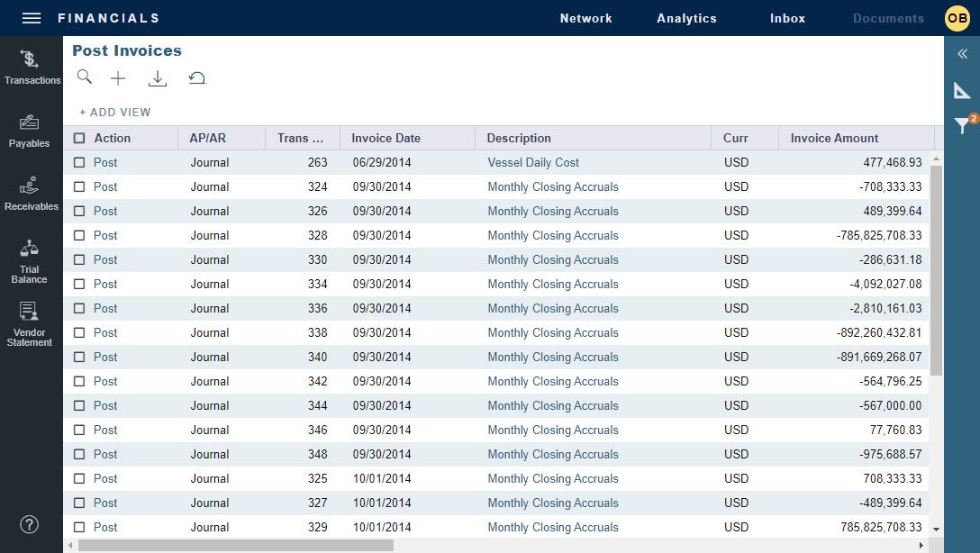Click the download/export icon in the toolbar
Viewport: 980px width, 553px height.
(x=158, y=77)
